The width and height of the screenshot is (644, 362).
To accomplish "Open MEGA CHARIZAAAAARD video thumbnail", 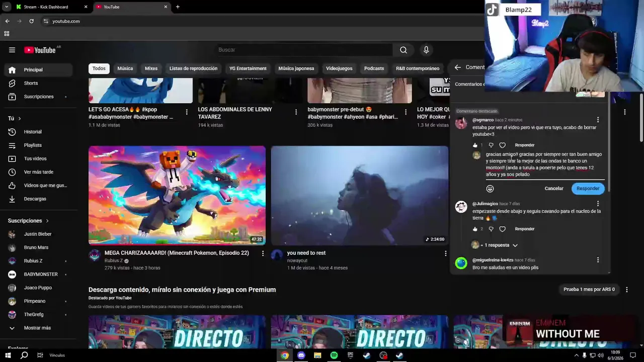I will 177,195.
